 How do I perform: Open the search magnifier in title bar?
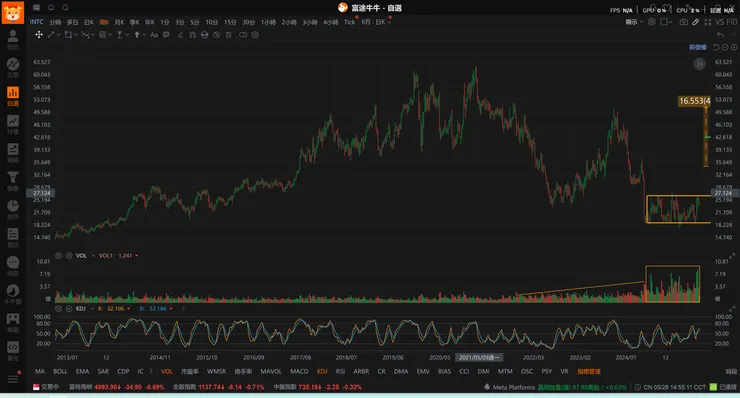pyautogui.click(x=66, y=8)
